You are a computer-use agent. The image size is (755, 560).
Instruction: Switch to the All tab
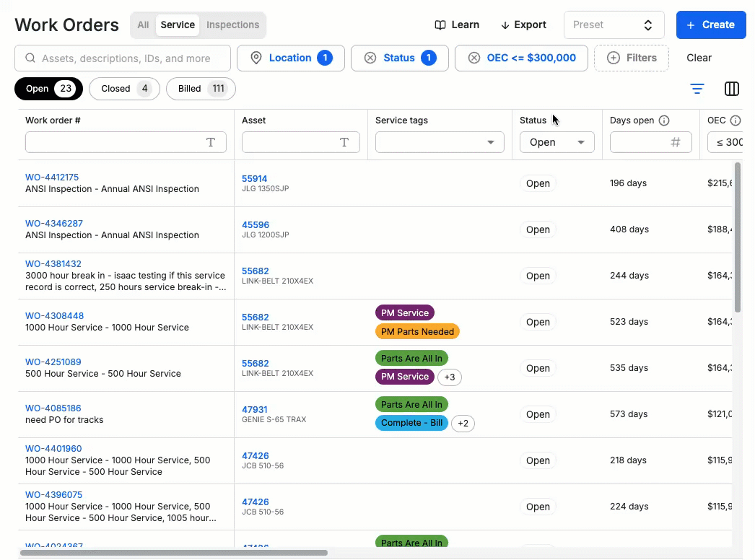tap(143, 25)
